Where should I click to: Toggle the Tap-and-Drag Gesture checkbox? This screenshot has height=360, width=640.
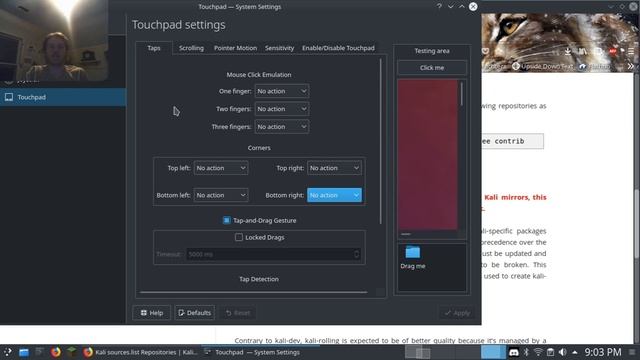click(227, 220)
